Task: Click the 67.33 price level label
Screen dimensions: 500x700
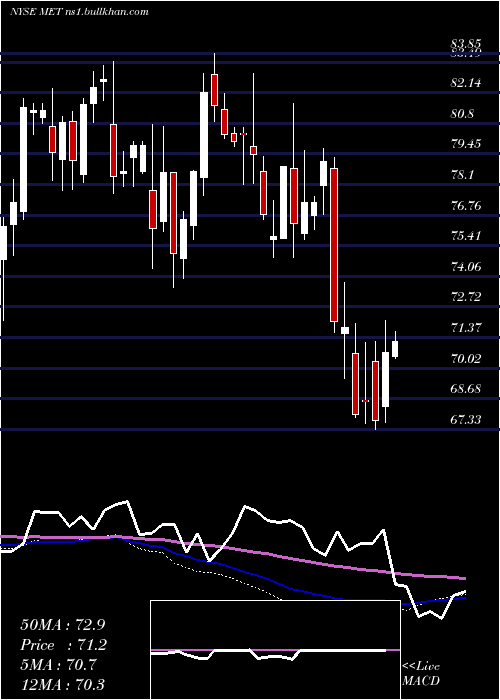Action: pos(466,419)
